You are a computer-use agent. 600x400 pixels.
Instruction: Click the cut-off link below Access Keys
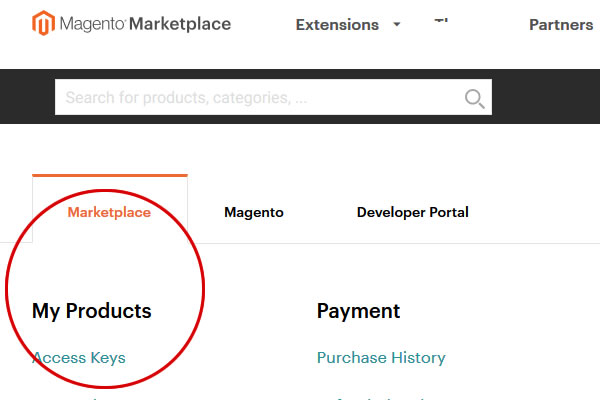click(80, 397)
